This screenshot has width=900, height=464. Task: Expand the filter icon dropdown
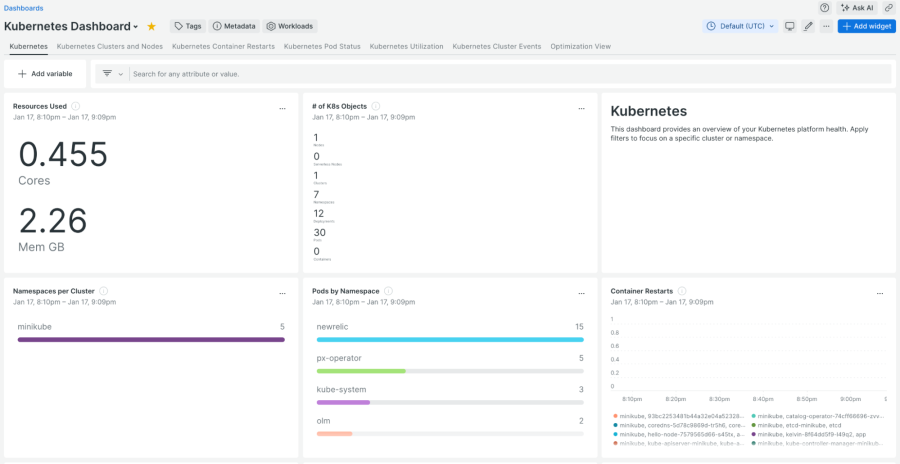pos(112,74)
